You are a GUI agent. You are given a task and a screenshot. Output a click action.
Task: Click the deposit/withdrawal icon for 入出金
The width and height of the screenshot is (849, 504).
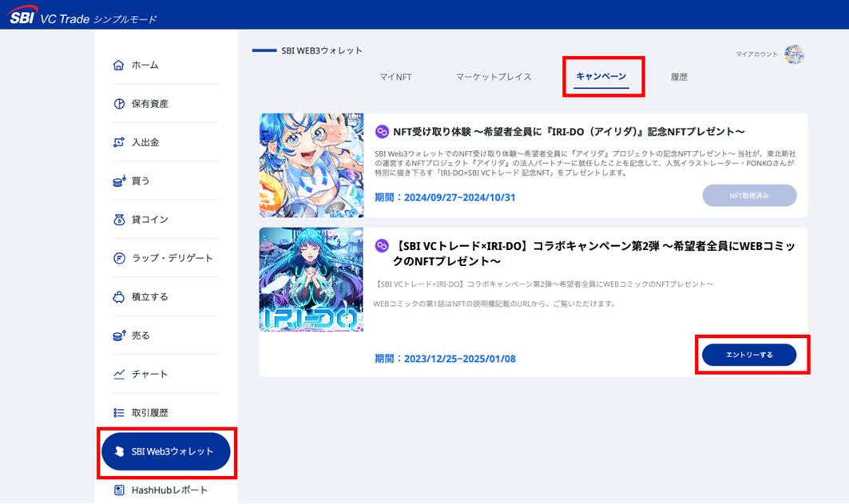click(118, 142)
